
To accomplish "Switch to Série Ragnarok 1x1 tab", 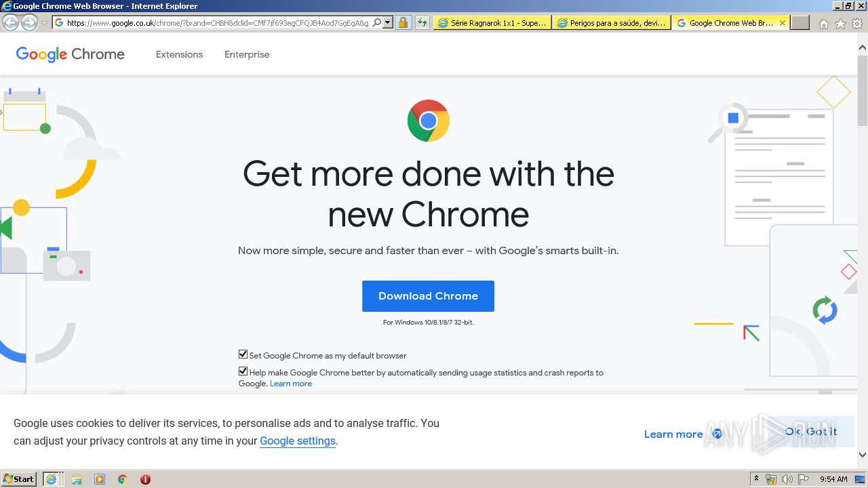I will click(x=492, y=22).
